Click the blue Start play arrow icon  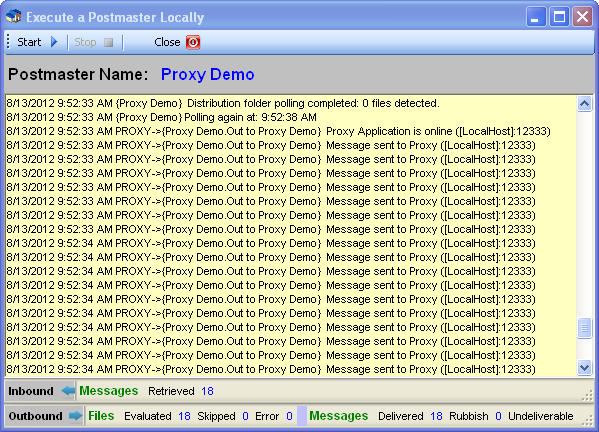coord(54,42)
